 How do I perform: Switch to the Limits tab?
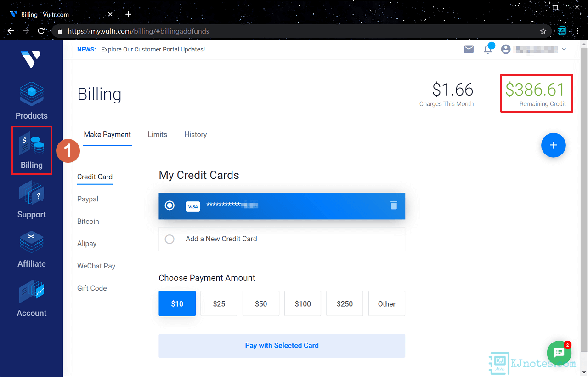click(x=158, y=134)
